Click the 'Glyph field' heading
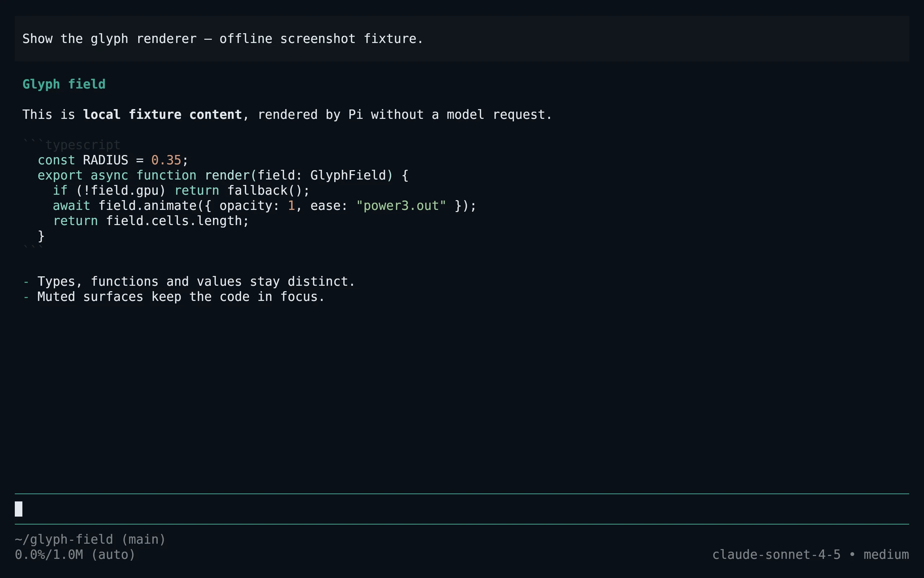924x578 pixels. pos(64,84)
